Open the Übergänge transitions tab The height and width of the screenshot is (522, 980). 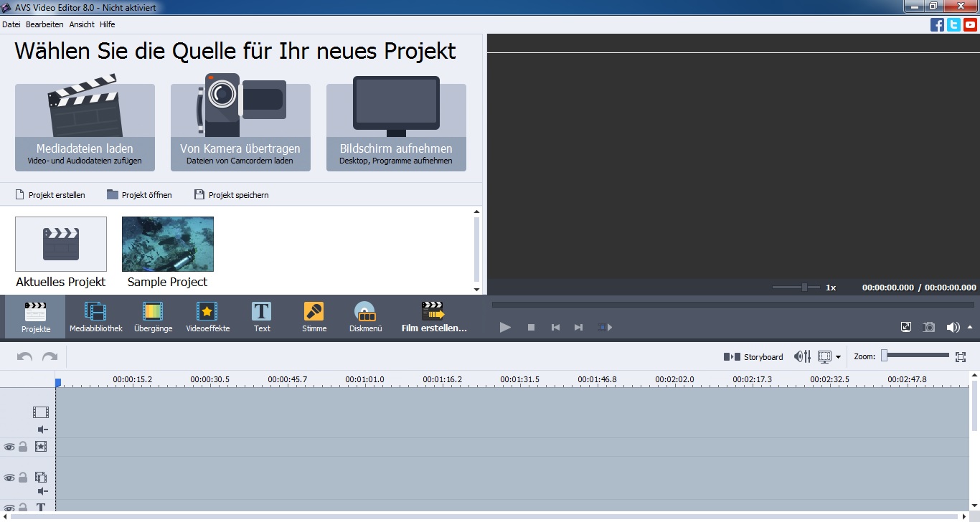pos(154,317)
